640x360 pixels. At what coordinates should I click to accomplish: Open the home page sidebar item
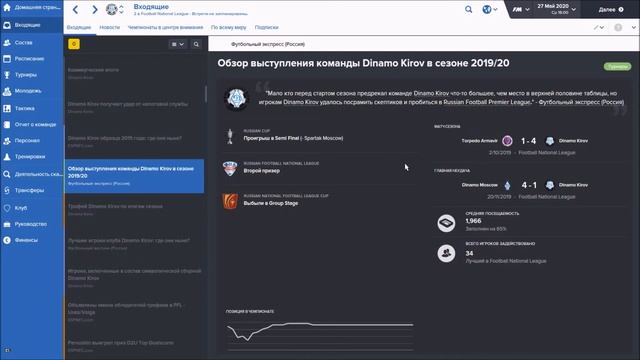pos(32,7)
